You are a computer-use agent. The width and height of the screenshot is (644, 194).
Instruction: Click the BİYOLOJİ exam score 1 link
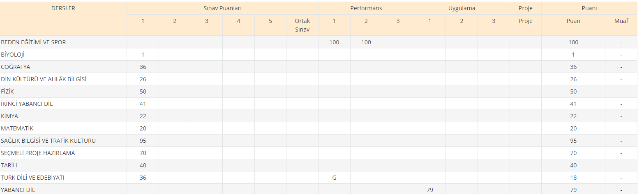(x=143, y=55)
